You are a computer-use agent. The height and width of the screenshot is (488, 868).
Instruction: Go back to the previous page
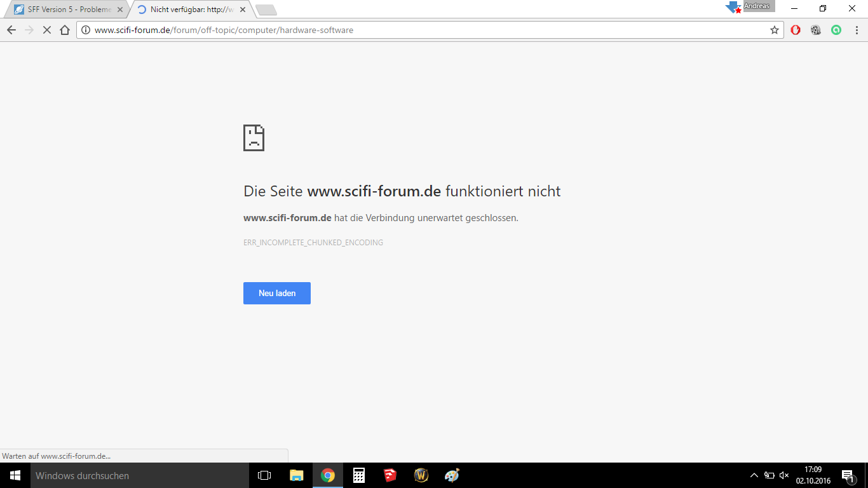[11, 30]
